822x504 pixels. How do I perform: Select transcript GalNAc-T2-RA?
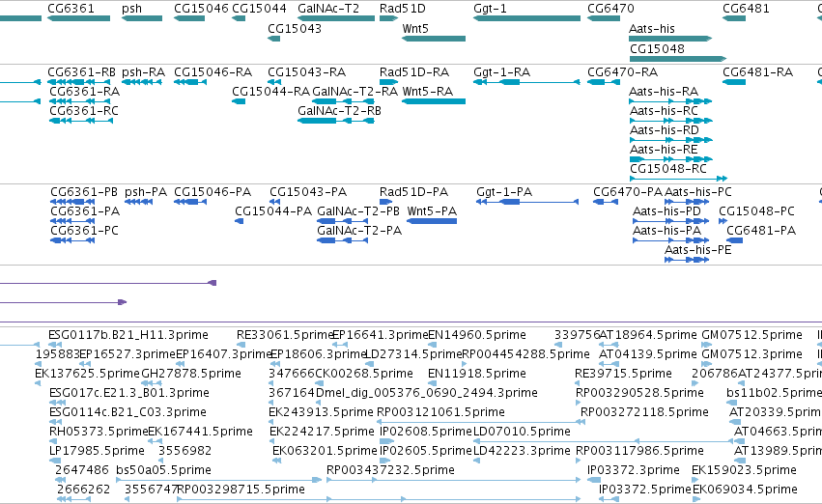click(354, 91)
